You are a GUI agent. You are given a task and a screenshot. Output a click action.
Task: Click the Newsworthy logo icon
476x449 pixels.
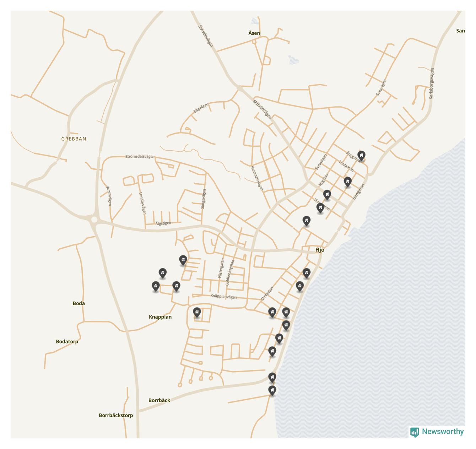tap(415, 432)
